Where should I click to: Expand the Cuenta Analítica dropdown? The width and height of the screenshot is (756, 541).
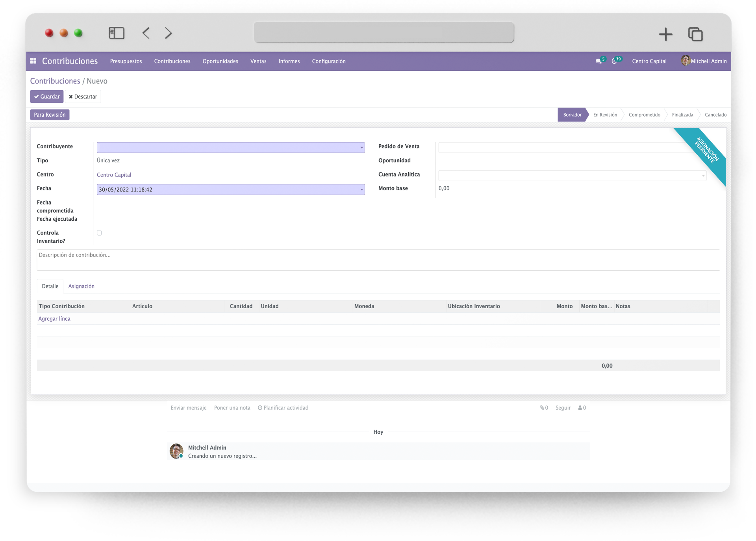pos(703,176)
